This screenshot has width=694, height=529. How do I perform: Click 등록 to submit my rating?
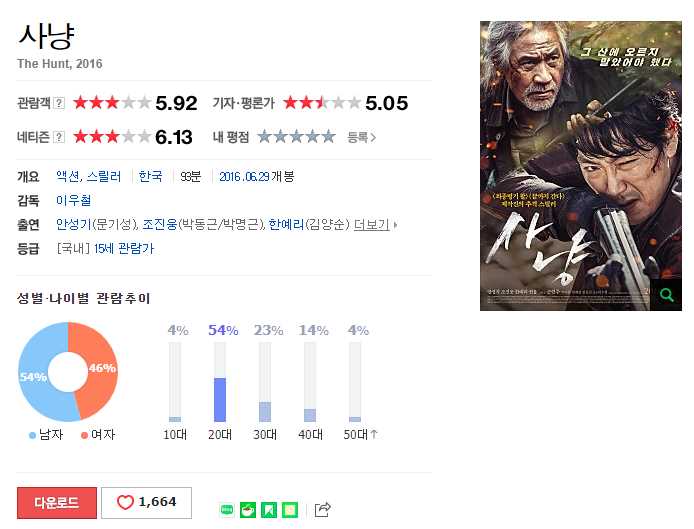[x=362, y=137]
